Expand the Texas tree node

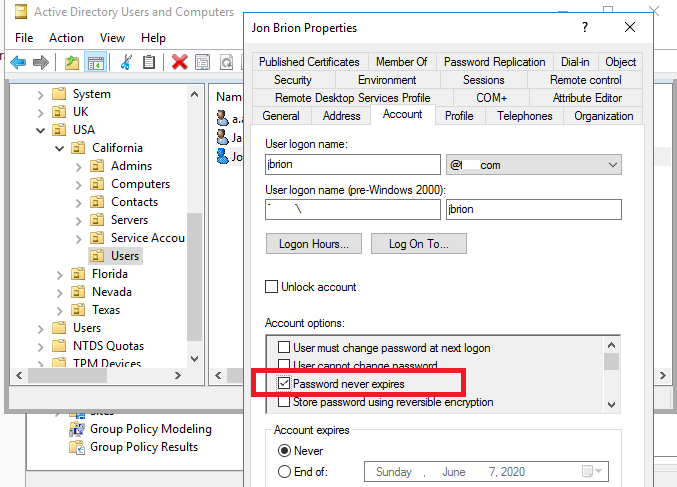[60, 311]
